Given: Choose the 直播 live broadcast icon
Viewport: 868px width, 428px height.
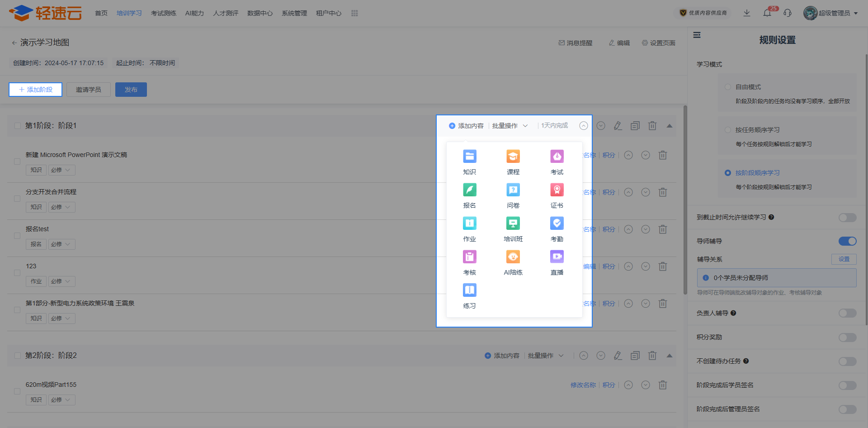Looking at the screenshot, I should click(557, 257).
